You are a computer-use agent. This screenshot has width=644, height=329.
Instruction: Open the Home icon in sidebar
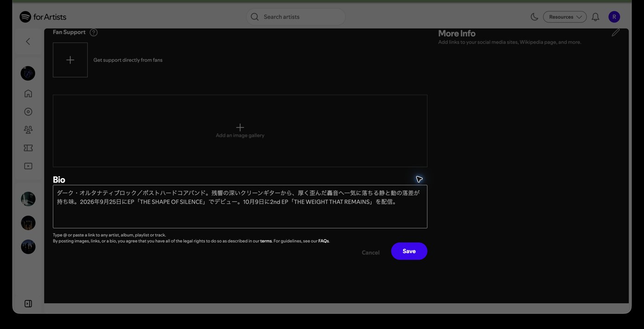point(28,93)
